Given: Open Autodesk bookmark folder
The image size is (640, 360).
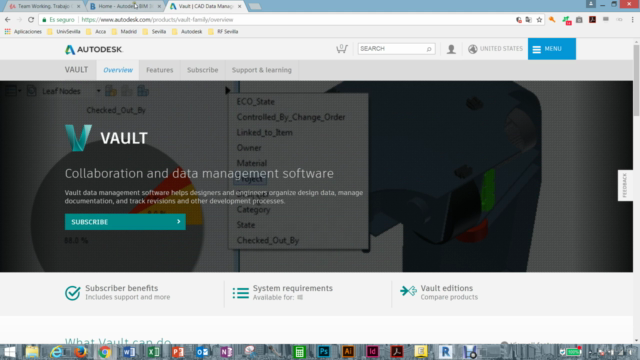Looking at the screenshot, I should click(187, 31).
